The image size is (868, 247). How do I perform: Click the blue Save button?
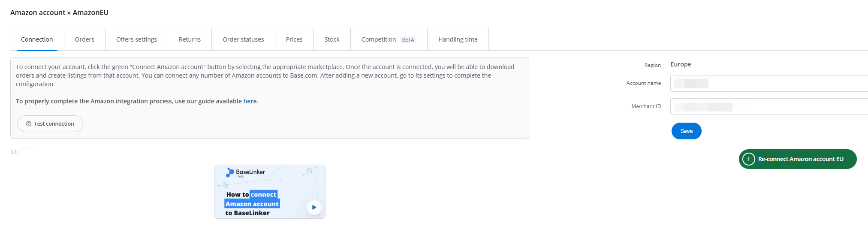(x=686, y=131)
